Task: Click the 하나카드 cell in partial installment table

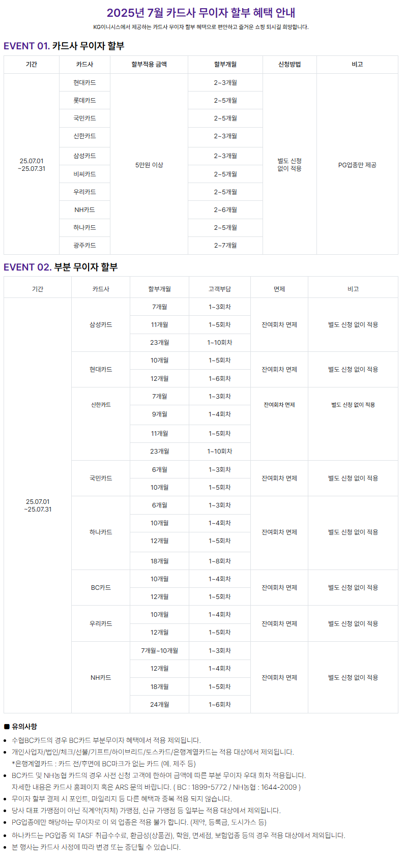Action: coord(101,532)
